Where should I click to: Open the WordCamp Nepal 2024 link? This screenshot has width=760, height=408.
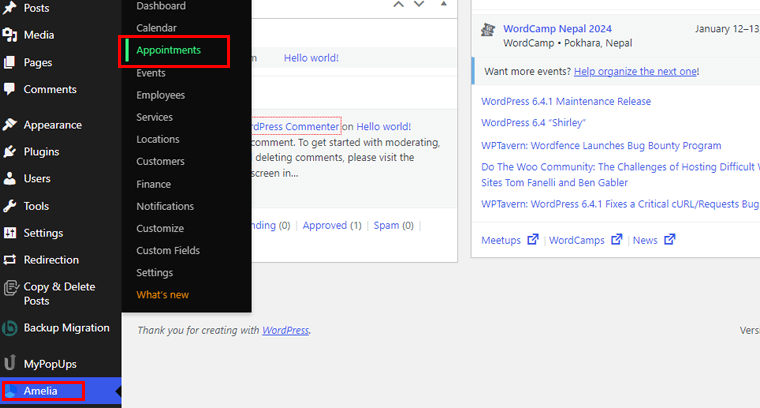point(557,29)
